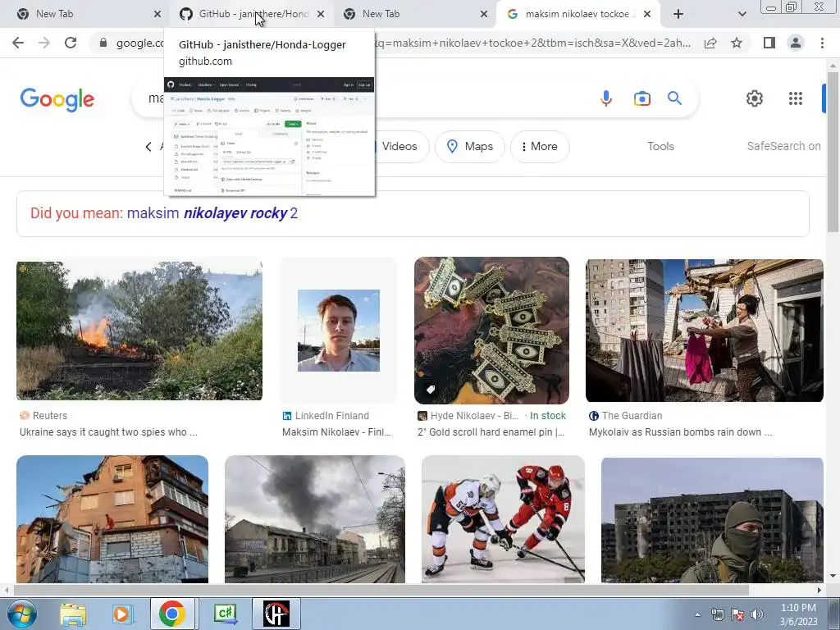
Task: Open 'Ukraine says it caught two spies' caption
Action: coord(108,432)
